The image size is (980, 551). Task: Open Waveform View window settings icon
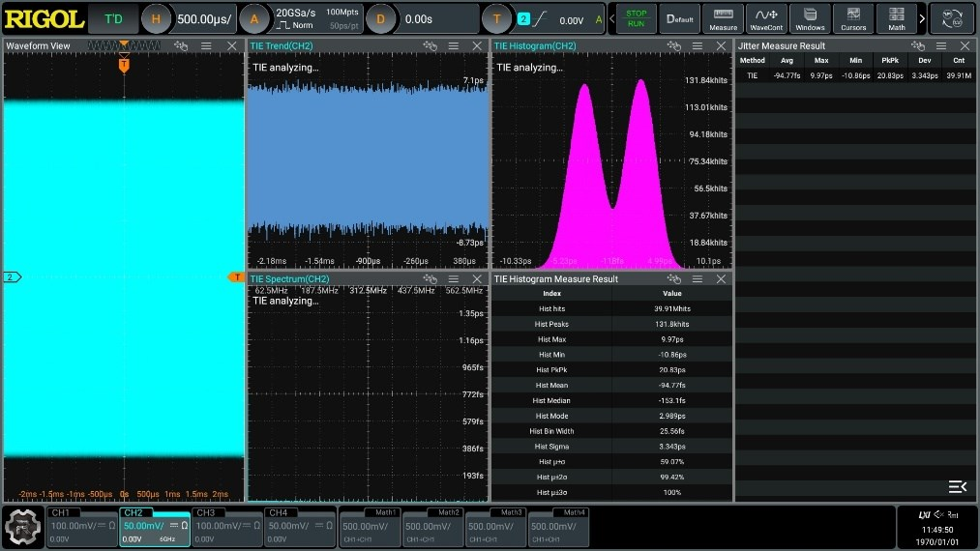point(181,45)
